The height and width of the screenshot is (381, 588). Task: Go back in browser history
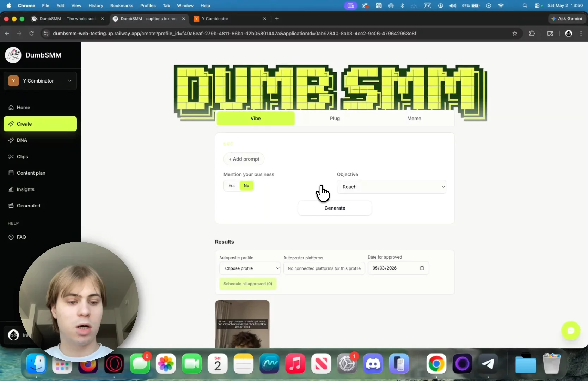(x=7, y=33)
